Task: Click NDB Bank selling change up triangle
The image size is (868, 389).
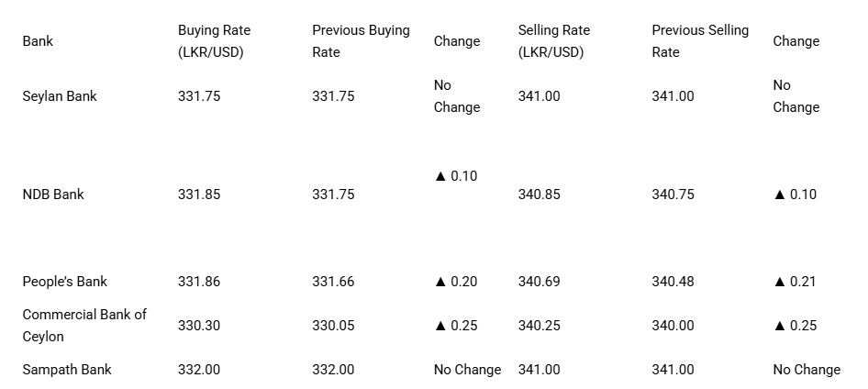Action: [x=780, y=194]
